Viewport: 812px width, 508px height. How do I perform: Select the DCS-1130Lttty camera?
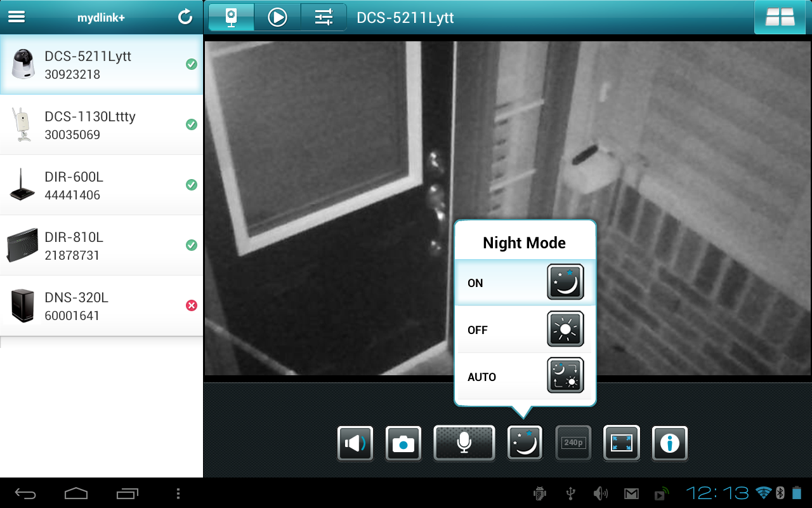click(x=101, y=124)
